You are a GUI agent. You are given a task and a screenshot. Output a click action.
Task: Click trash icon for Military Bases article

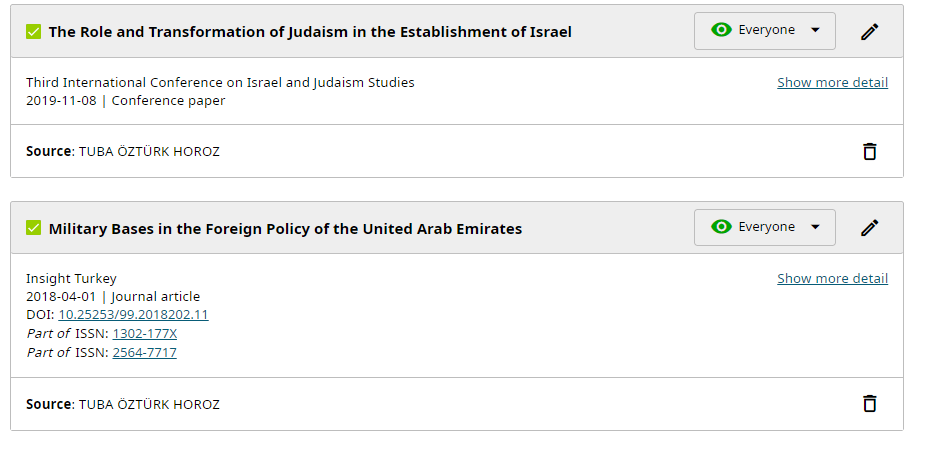pos(870,404)
